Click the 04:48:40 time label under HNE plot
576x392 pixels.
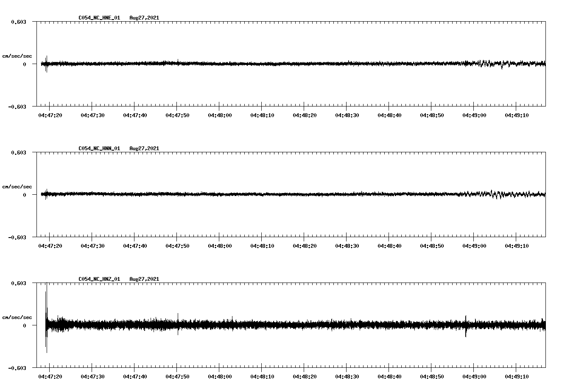[389, 115]
